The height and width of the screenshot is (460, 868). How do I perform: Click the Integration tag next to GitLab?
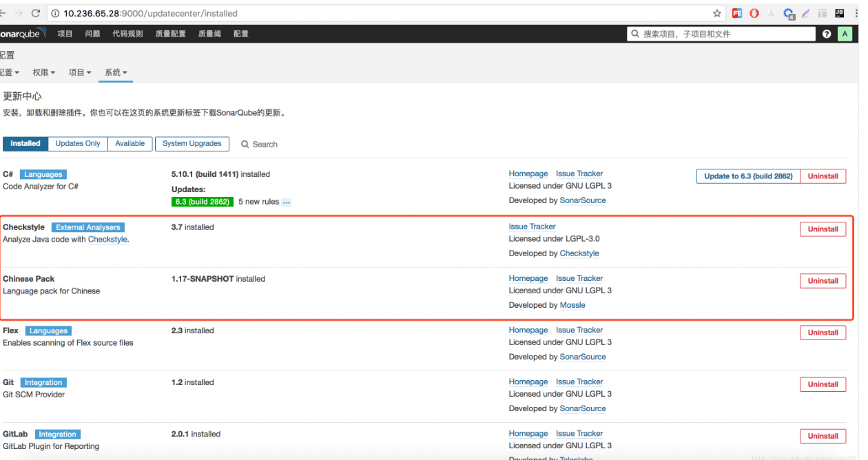(x=58, y=435)
